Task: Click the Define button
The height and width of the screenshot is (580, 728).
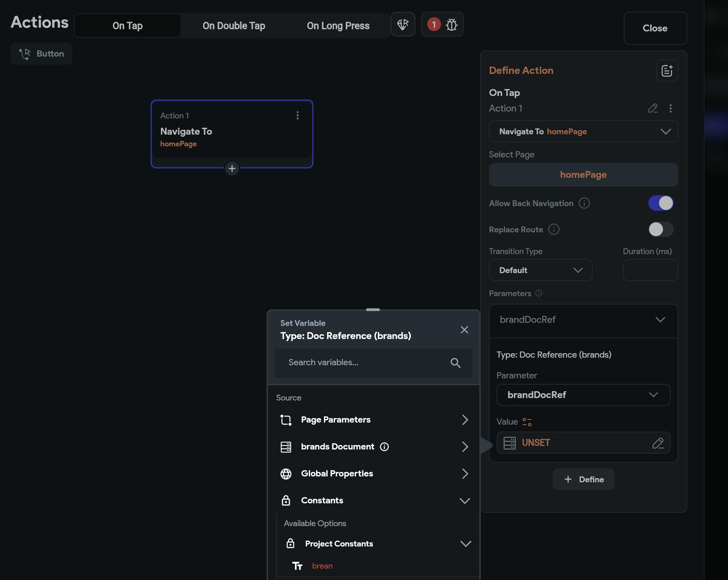Action: (583, 479)
